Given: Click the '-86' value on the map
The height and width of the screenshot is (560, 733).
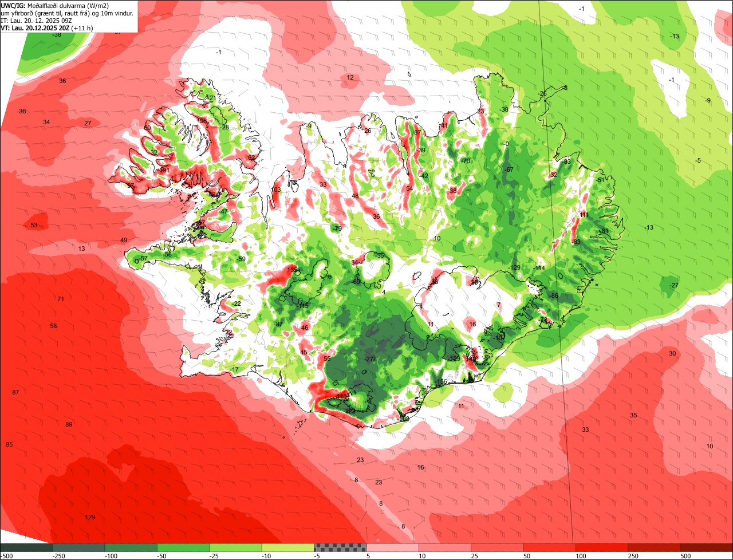Looking at the screenshot, I should tap(553, 295).
